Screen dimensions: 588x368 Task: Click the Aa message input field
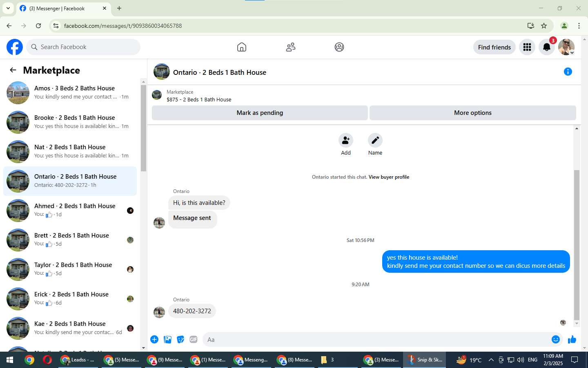376,339
